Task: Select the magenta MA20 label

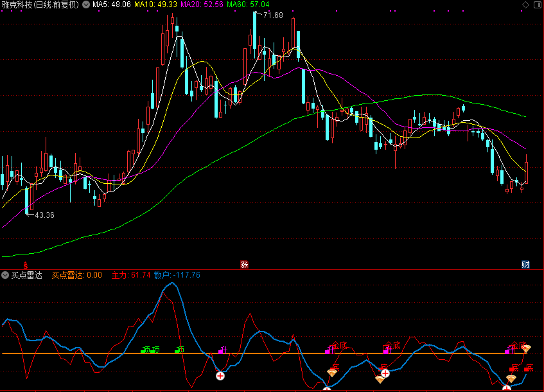Action: [x=202, y=4]
